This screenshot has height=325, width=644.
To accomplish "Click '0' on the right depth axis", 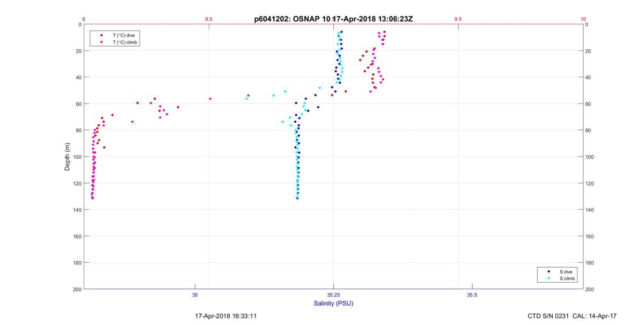I will tap(587, 25).
